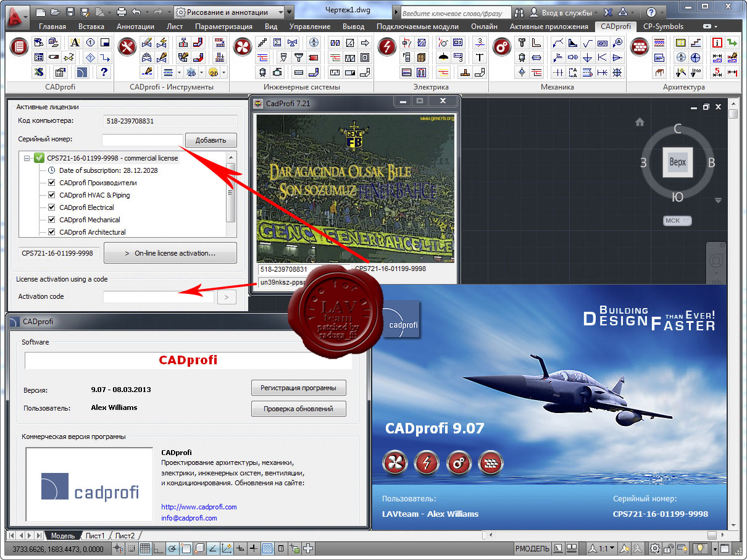Image resolution: width=747 pixels, height=560 pixels.
Task: Open the red Electrical lightning module button
Action: 386,47
